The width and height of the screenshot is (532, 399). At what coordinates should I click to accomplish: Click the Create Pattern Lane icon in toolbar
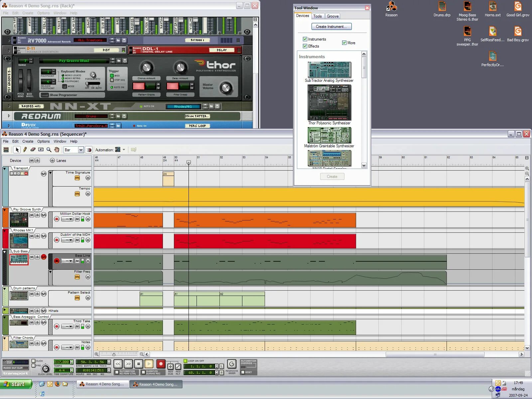tap(134, 150)
